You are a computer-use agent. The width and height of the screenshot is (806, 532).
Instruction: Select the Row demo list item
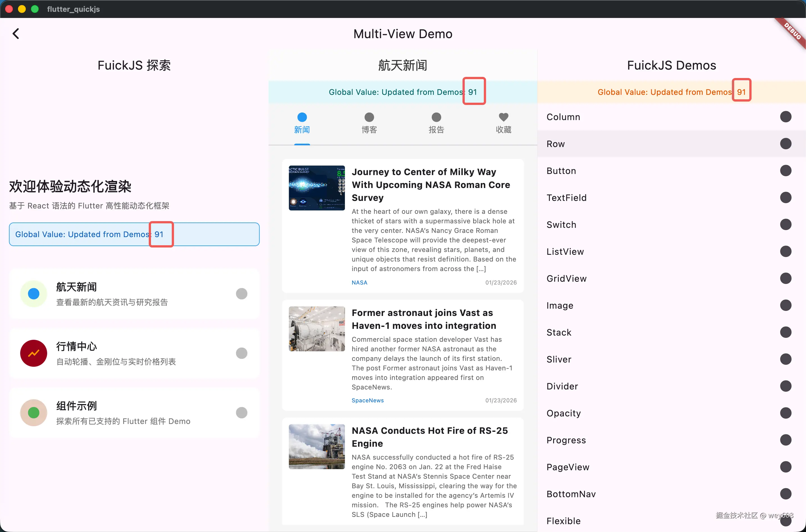click(x=555, y=144)
